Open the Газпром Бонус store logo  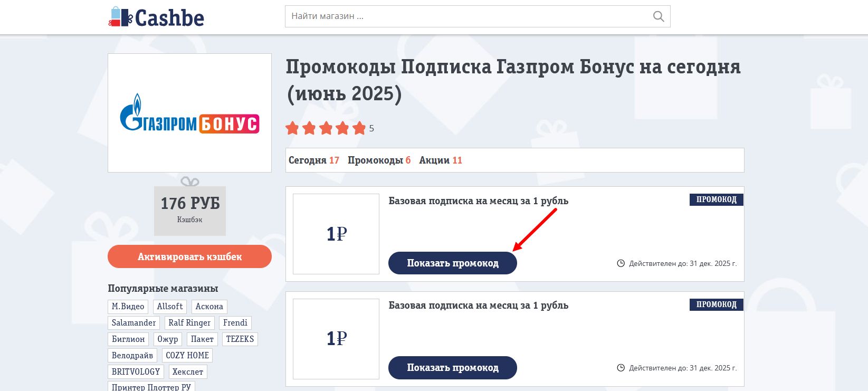[x=189, y=113]
